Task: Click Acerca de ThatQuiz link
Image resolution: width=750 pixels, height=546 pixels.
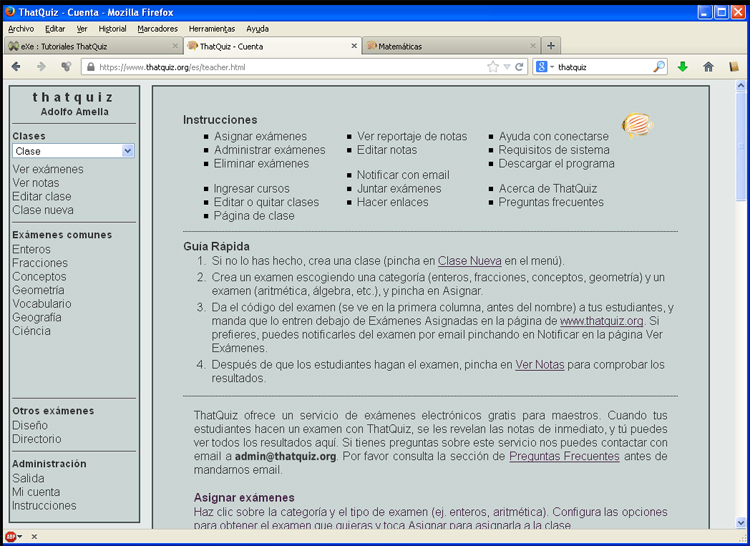Action: (x=548, y=189)
